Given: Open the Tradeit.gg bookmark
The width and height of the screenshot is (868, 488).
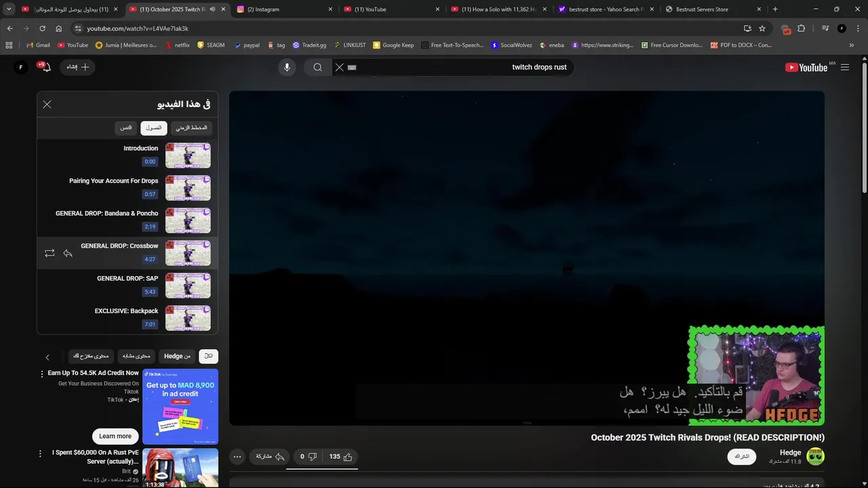Looking at the screenshot, I should click(x=310, y=45).
